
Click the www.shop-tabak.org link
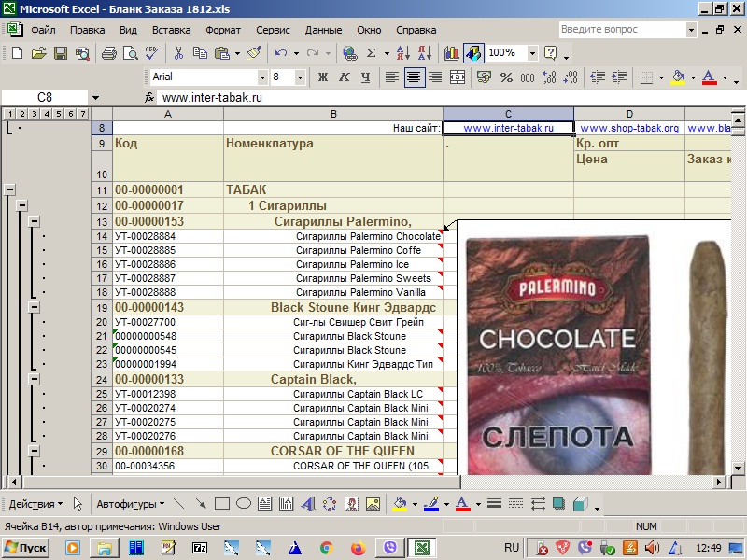click(x=628, y=128)
